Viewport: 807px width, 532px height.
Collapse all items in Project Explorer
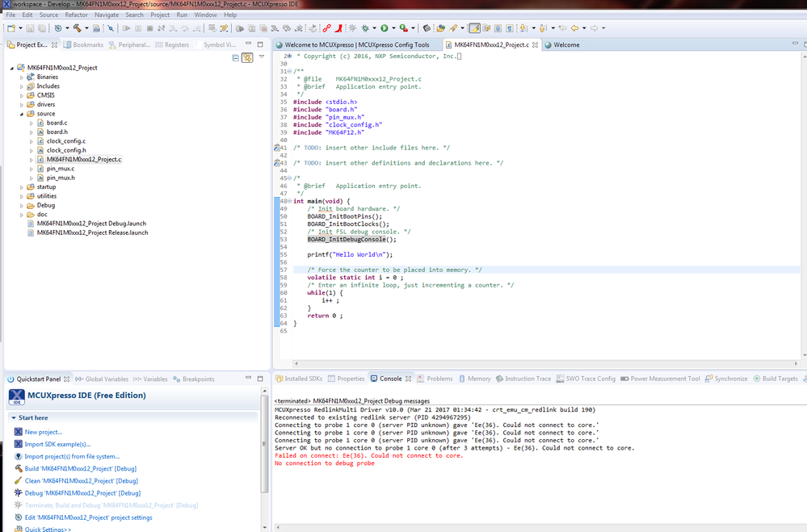[235, 58]
